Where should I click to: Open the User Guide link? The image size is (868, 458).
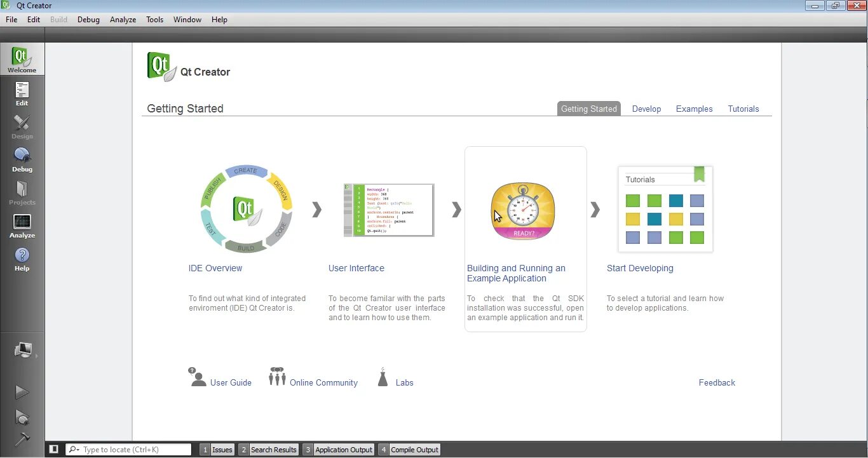click(231, 382)
